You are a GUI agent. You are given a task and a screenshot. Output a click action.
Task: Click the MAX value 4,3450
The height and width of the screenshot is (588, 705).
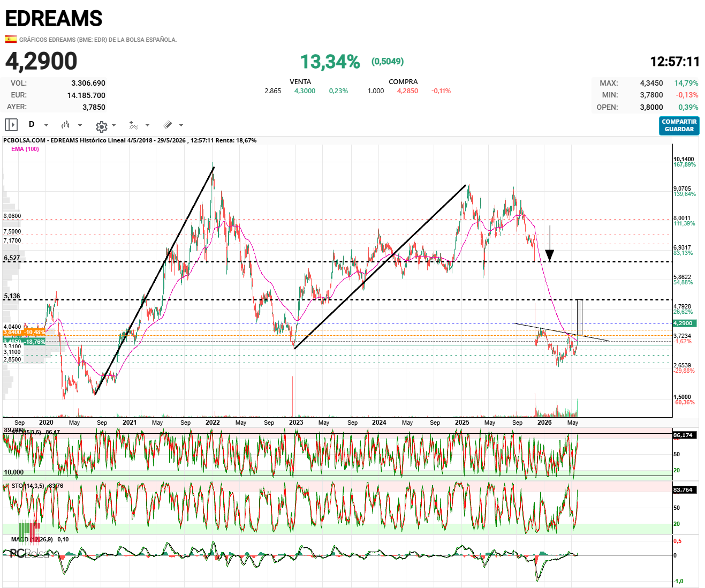(651, 83)
